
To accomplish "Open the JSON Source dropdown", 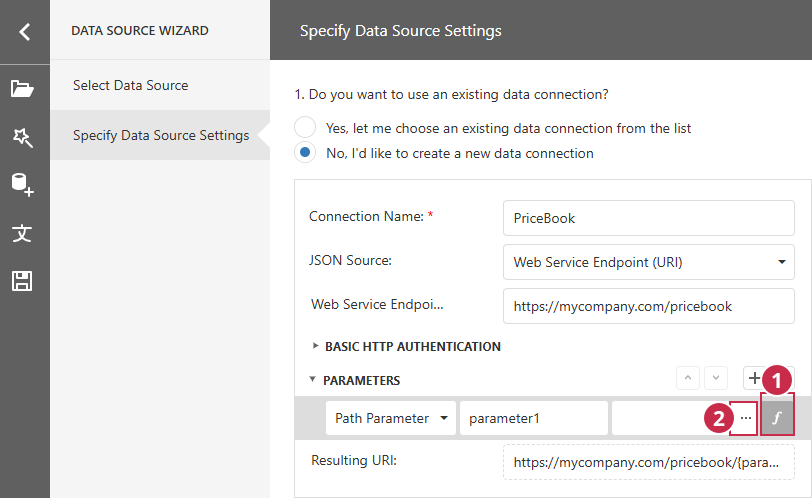I will pos(648,262).
